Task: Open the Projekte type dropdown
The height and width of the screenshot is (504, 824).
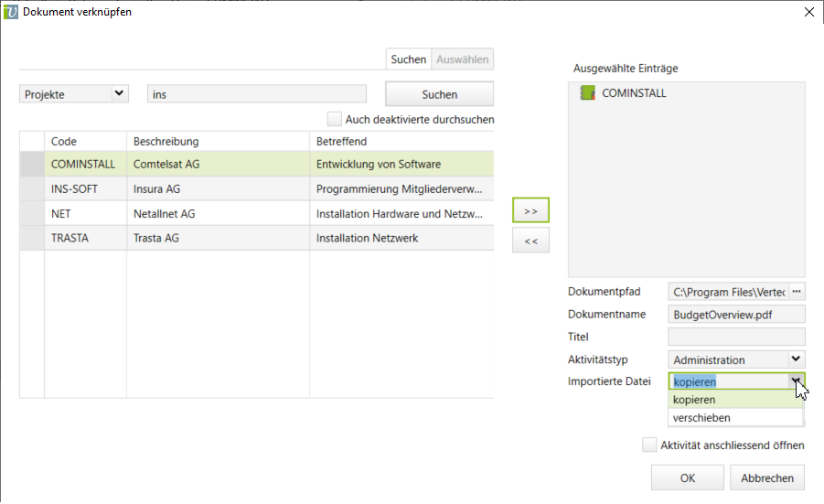Action: pos(118,93)
